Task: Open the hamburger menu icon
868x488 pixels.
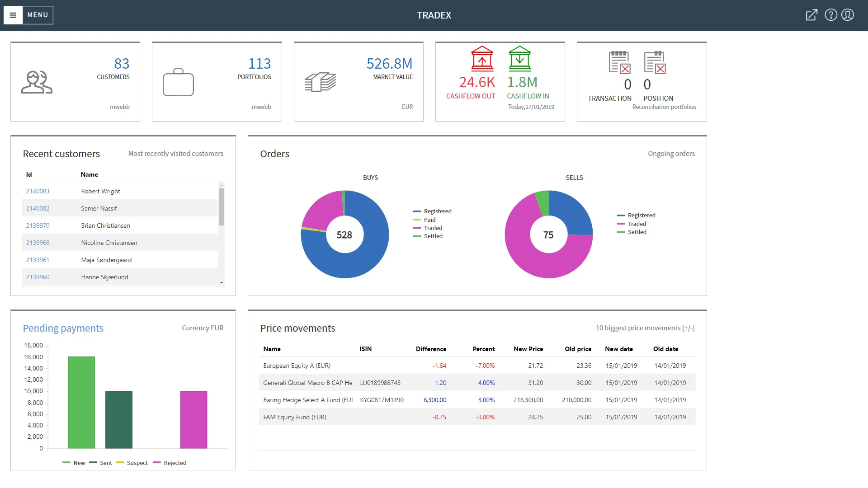Action: pos(13,15)
